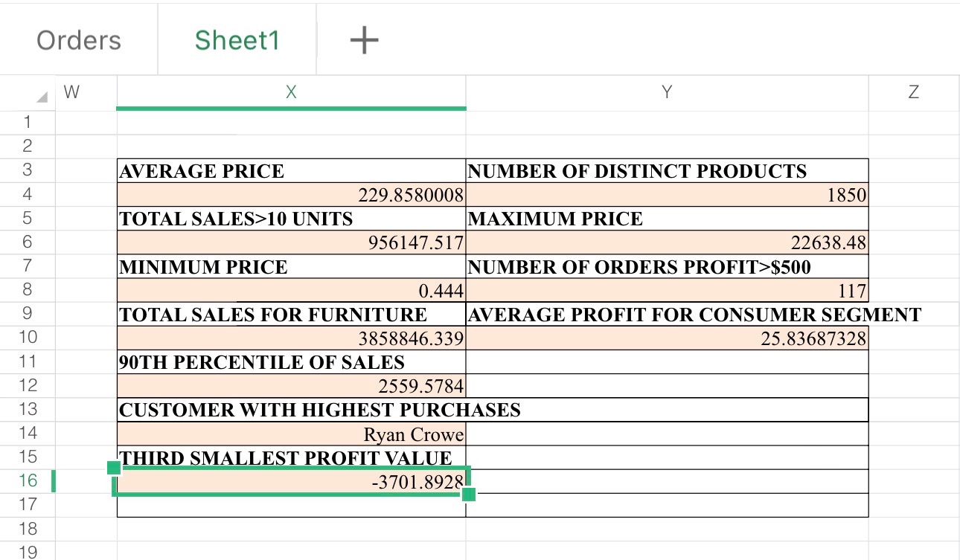Viewport: 960px width, 560px height.
Task: Click the select-all corner triangle
Action: coord(42,97)
